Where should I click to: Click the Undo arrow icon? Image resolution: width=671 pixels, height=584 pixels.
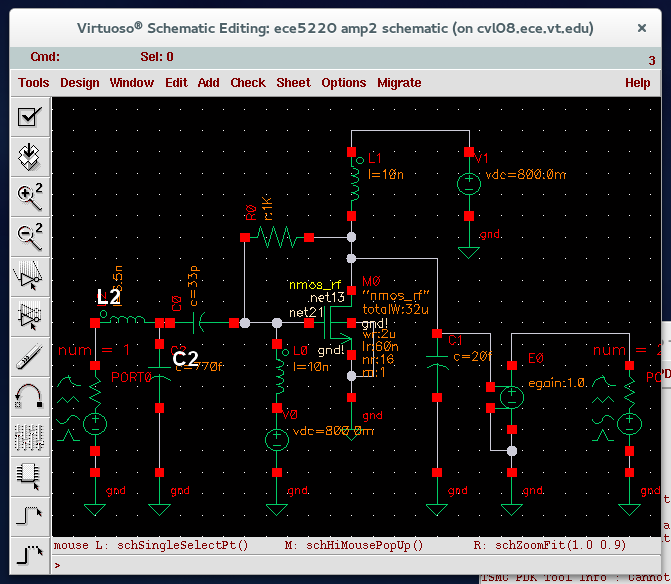[x=30, y=396]
